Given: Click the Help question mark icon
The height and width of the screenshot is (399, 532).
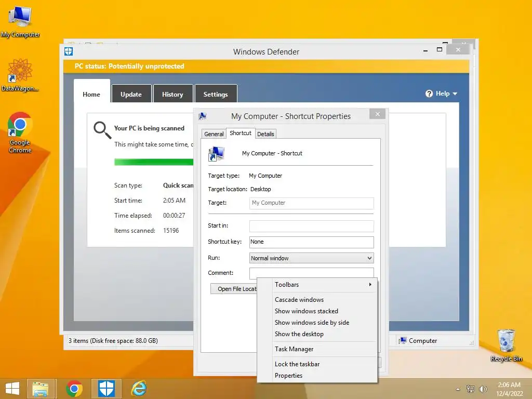Looking at the screenshot, I should 429,94.
